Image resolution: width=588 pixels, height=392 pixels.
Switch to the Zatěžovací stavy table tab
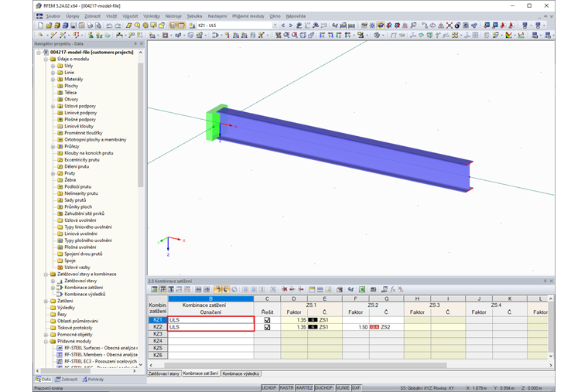pos(164,373)
